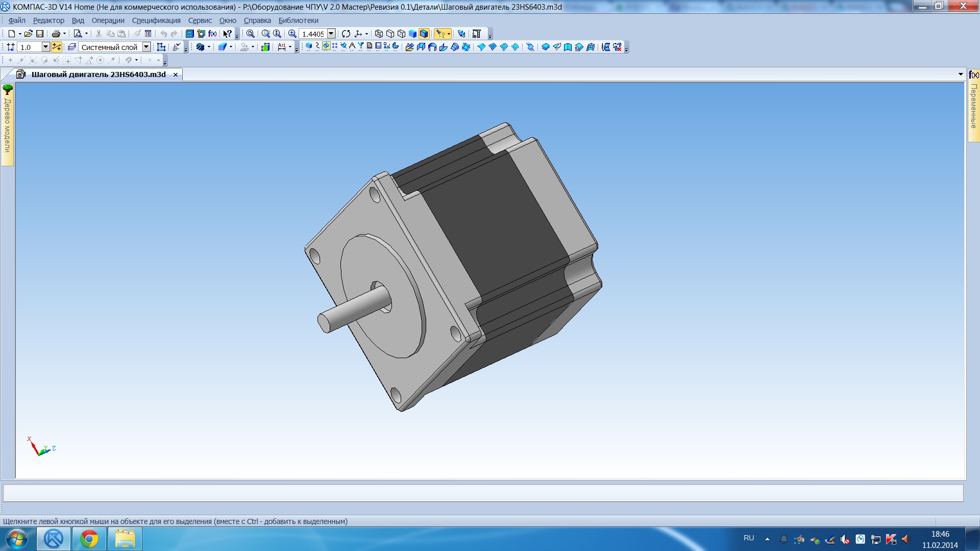Create a new document
The height and width of the screenshot is (551, 980).
click(11, 34)
